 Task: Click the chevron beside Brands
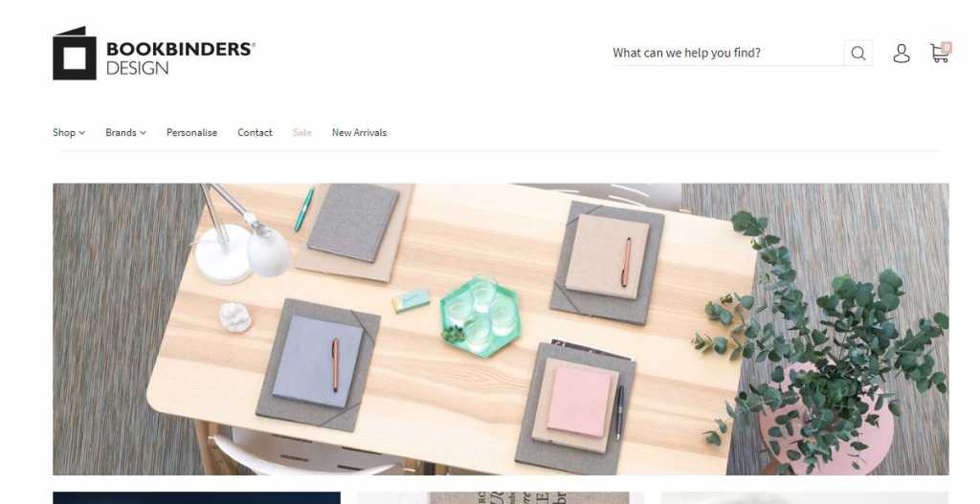(x=144, y=133)
